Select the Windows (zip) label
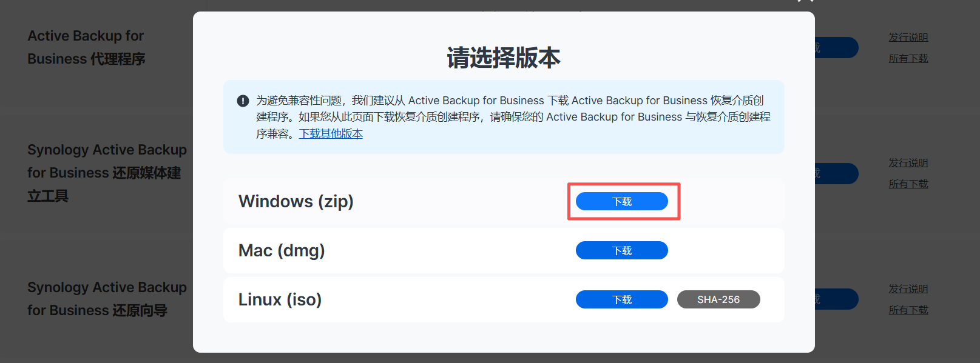This screenshot has width=980, height=363. 296,201
